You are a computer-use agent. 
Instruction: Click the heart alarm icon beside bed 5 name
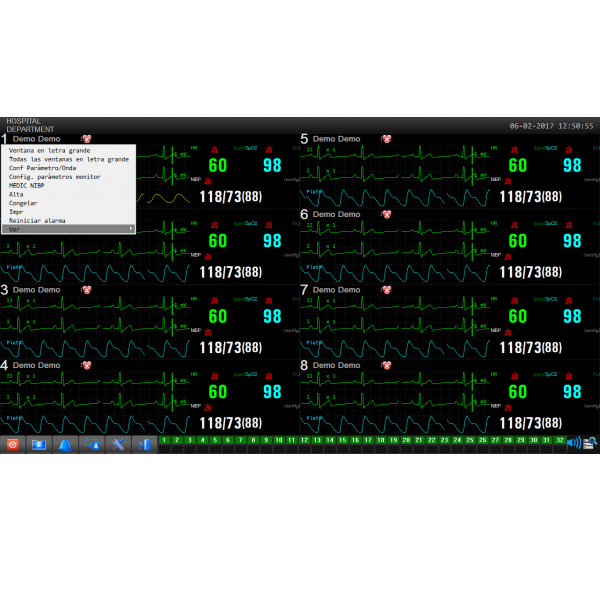(x=386, y=139)
